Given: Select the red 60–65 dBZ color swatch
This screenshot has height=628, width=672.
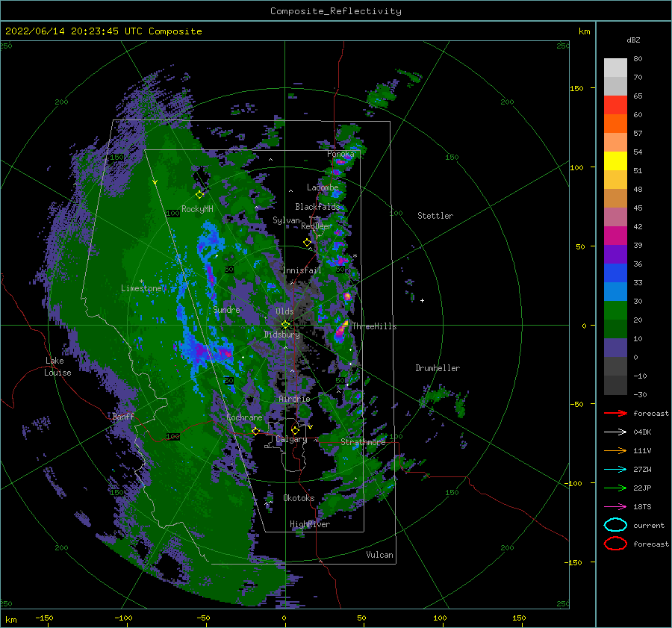Looking at the screenshot, I should coord(615,105).
